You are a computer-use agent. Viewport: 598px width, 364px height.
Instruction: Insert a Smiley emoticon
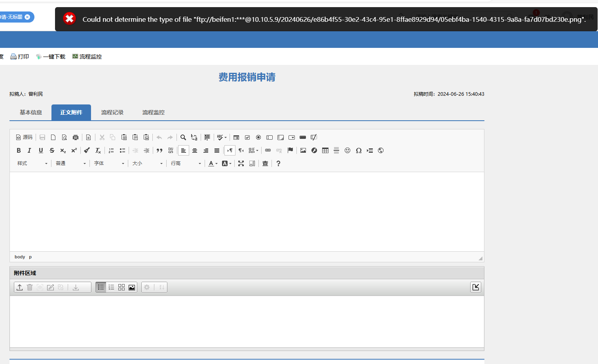click(x=347, y=150)
